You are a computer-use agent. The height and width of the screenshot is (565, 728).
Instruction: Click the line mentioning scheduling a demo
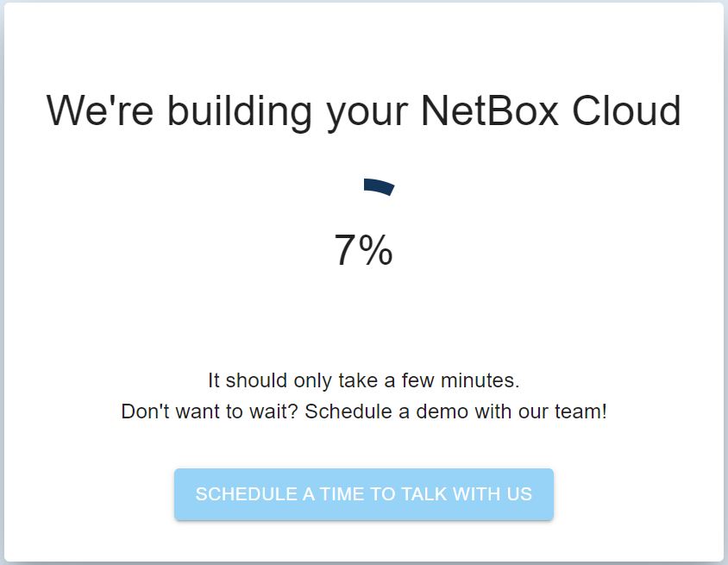[365, 411]
